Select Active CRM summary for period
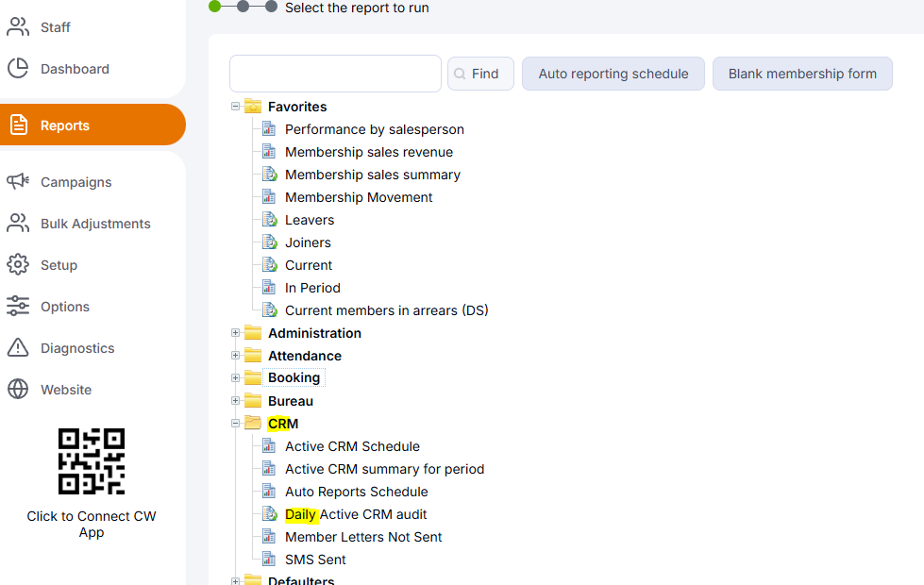Screen dimensions: 924x585 [x=384, y=469]
